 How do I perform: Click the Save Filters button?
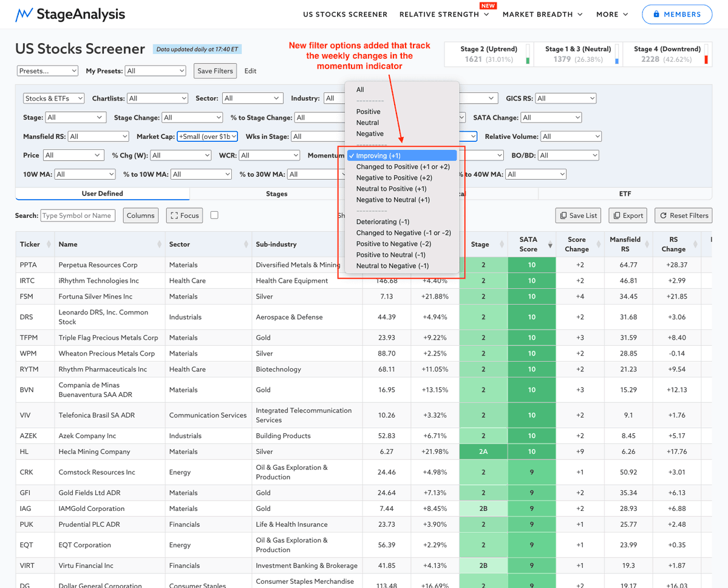click(215, 71)
